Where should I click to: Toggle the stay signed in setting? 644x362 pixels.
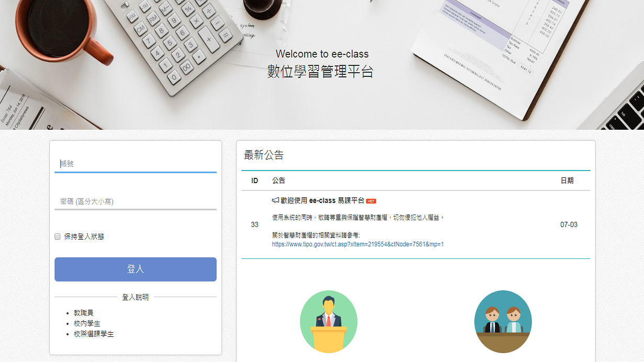point(58,236)
